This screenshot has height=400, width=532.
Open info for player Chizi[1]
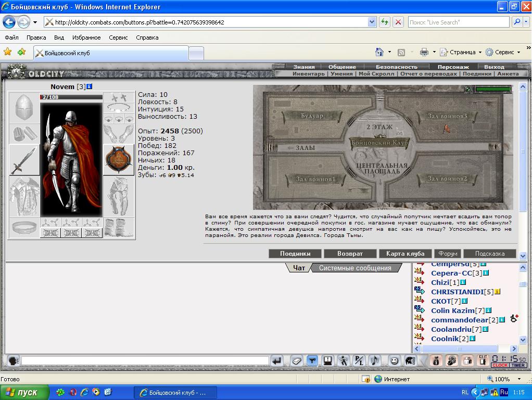click(x=463, y=282)
